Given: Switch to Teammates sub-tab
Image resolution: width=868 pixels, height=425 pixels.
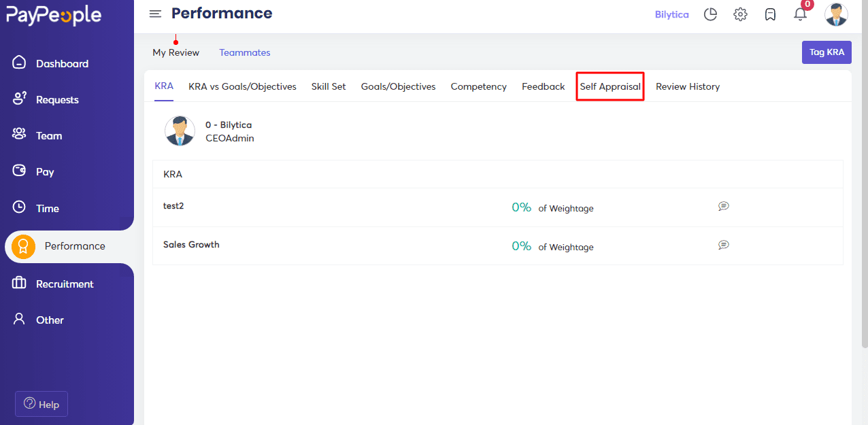Looking at the screenshot, I should click(x=245, y=52).
